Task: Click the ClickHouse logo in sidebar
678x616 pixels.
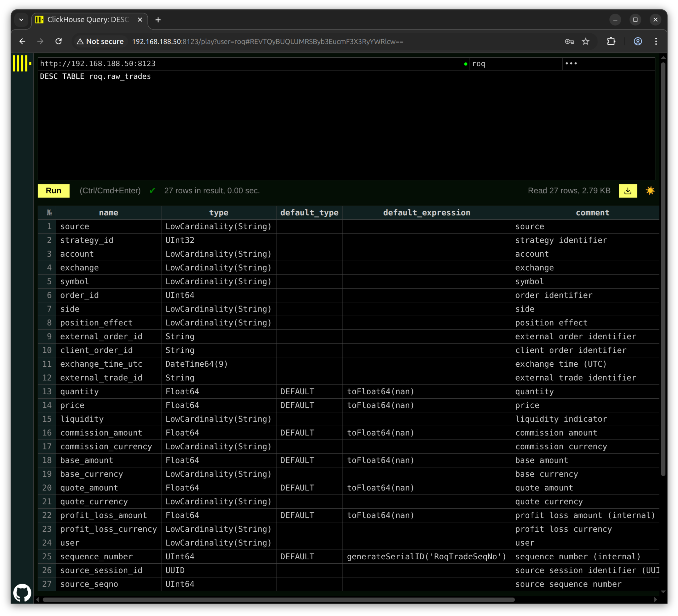Action: click(22, 63)
